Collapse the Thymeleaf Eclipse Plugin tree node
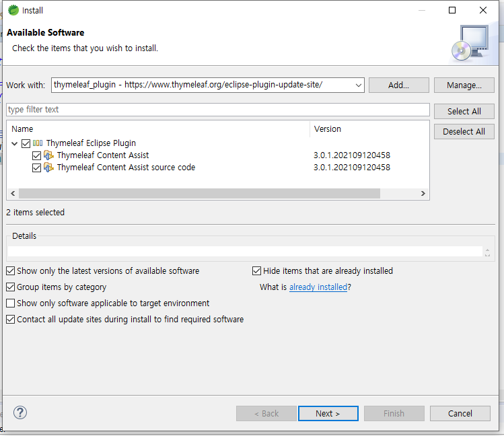Screen dimensions: 504x436 pyautogui.click(x=14, y=143)
